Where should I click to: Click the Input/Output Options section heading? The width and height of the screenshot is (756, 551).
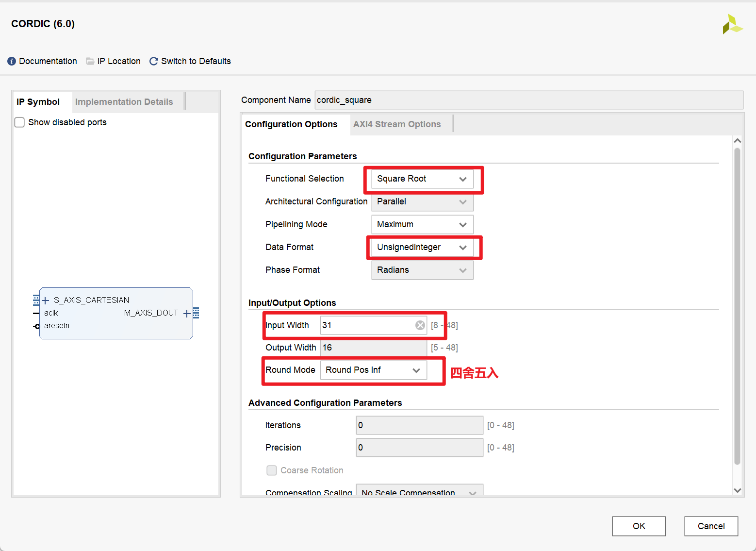(292, 303)
